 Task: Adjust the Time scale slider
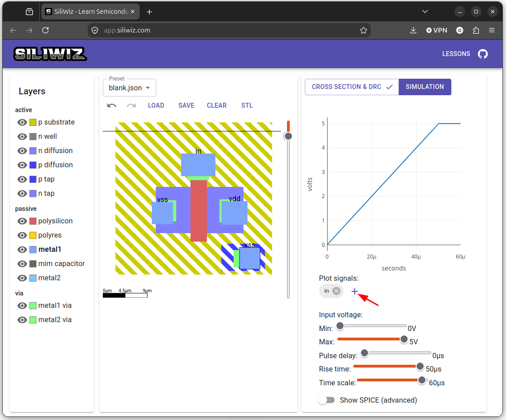[392, 380]
